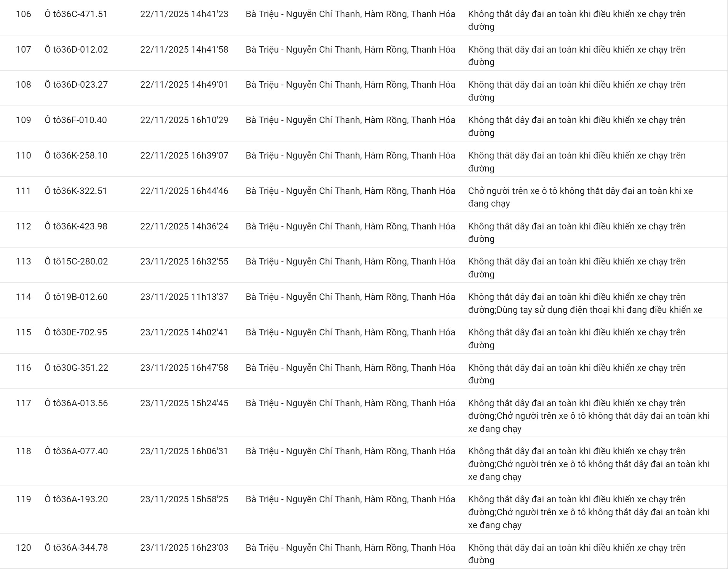This screenshot has width=728, height=569.
Task: Click plate Ô tô30E-702.95
Action: pos(76,333)
